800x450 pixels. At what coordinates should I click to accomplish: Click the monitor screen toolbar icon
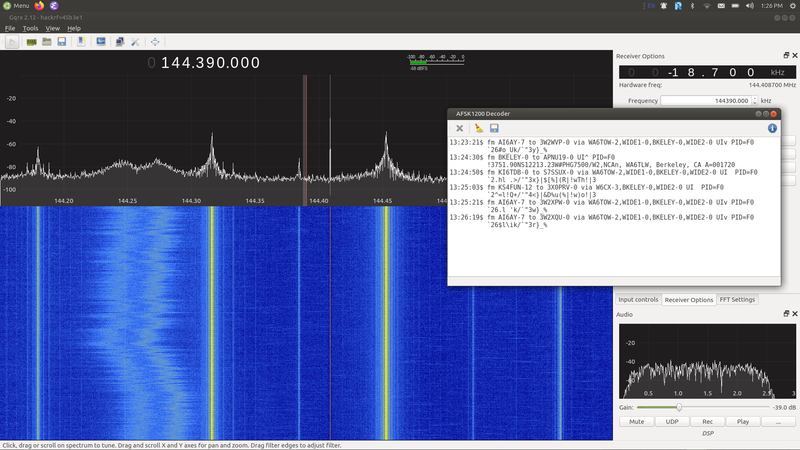click(x=101, y=42)
